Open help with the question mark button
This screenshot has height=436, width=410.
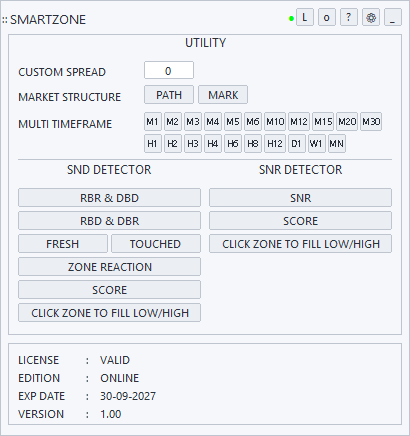pyautogui.click(x=349, y=17)
